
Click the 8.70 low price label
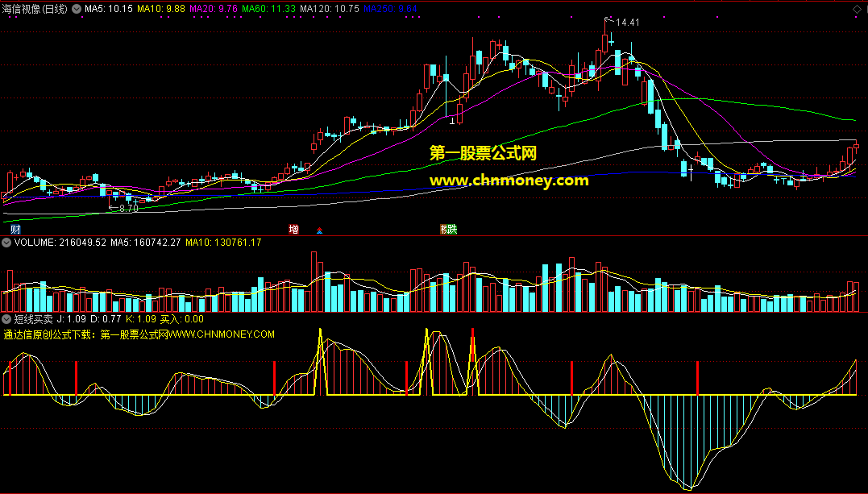click(128, 209)
